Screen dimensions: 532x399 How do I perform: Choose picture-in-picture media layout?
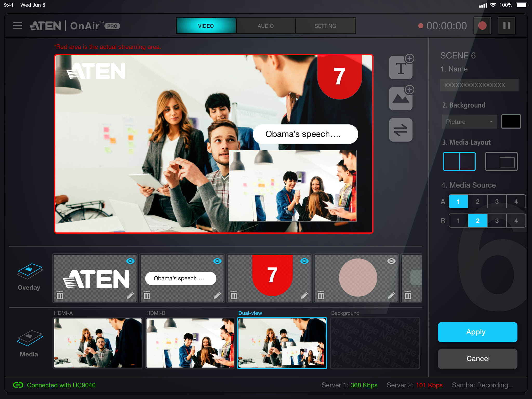point(501,162)
